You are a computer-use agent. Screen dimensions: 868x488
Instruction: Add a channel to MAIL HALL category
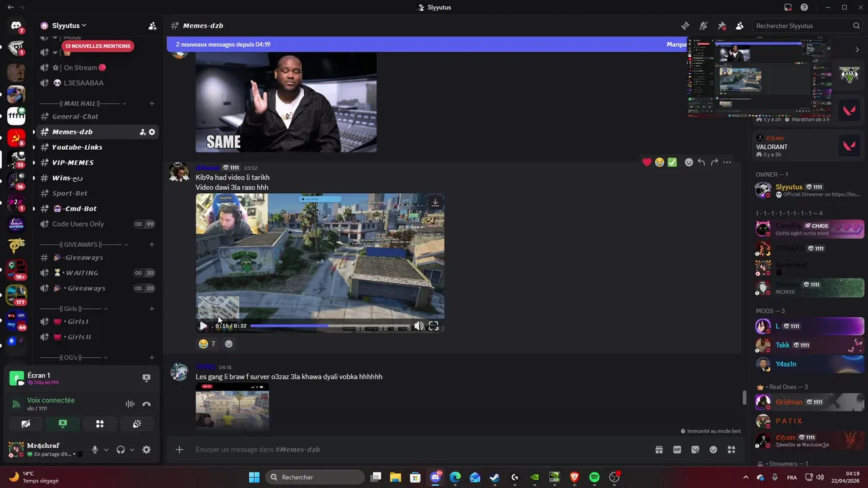[152, 104]
